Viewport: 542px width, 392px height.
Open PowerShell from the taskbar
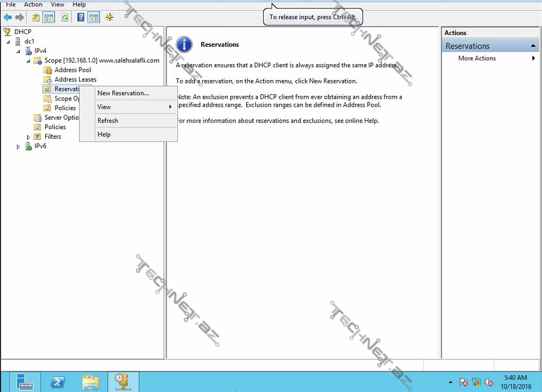58,382
